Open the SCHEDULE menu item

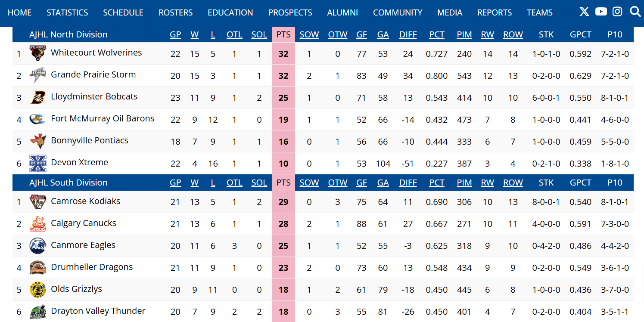(x=123, y=12)
